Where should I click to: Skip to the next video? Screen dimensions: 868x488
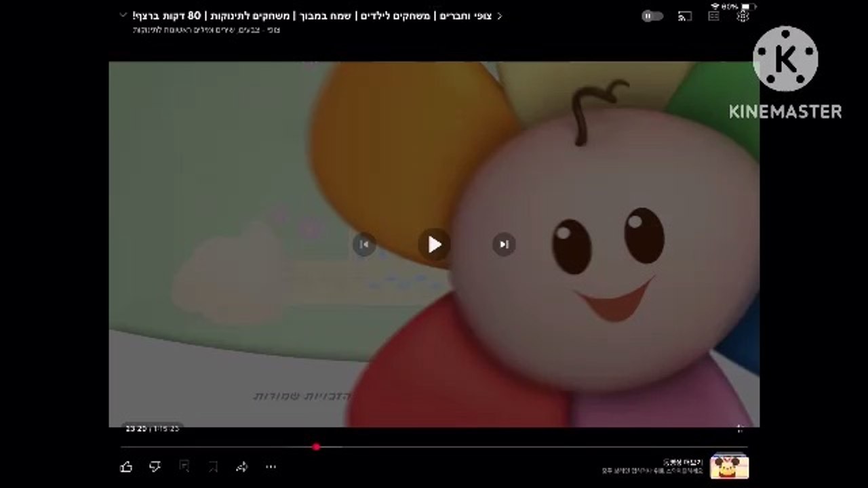click(x=504, y=244)
